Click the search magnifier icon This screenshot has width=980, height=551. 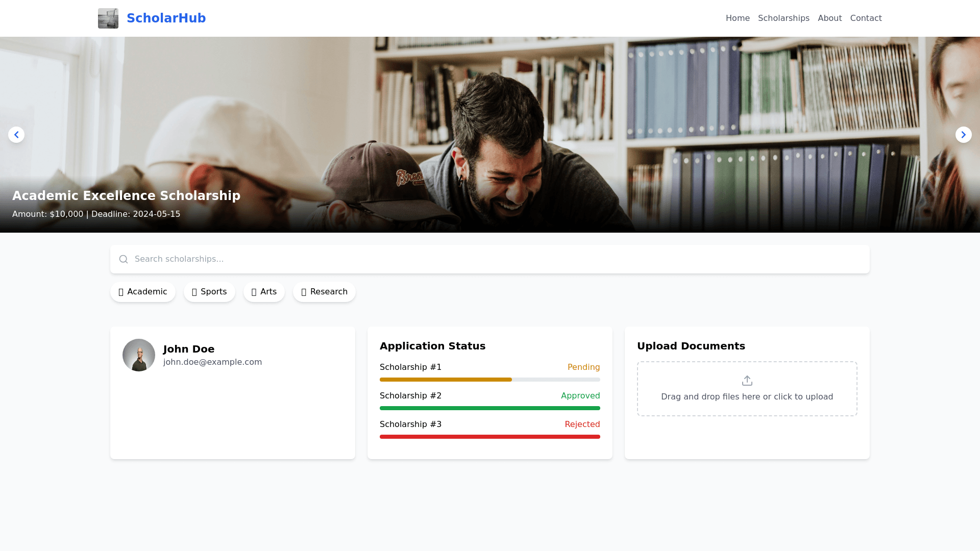(124, 259)
